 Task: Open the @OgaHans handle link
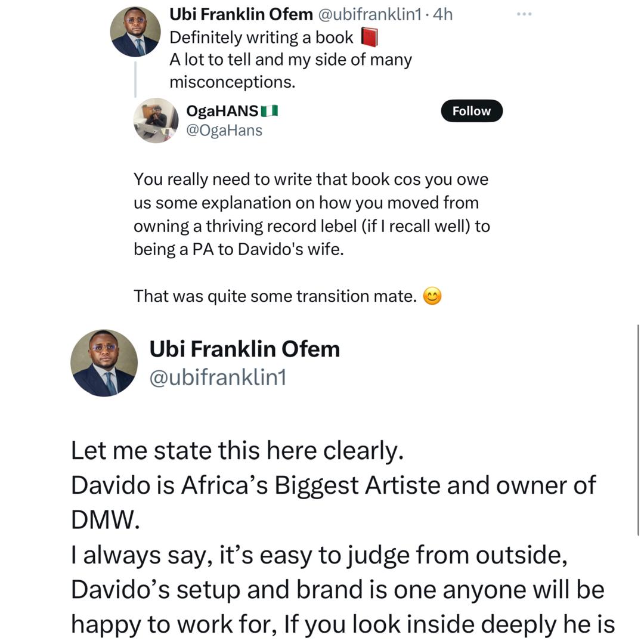[224, 130]
